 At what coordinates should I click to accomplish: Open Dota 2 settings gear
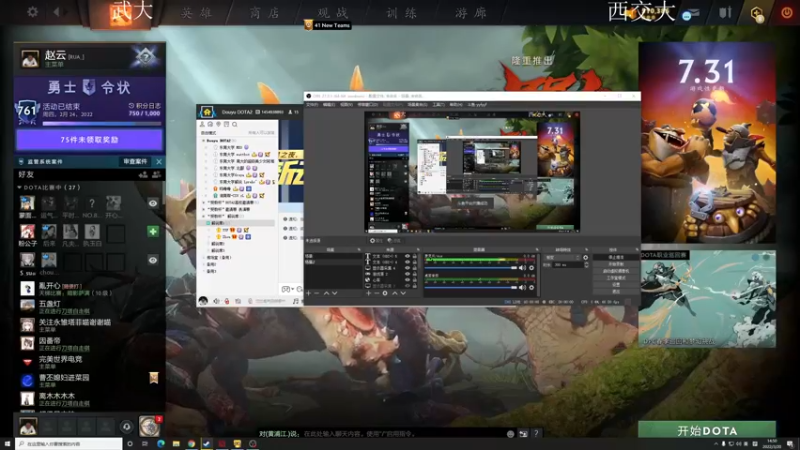pyautogui.click(x=33, y=11)
